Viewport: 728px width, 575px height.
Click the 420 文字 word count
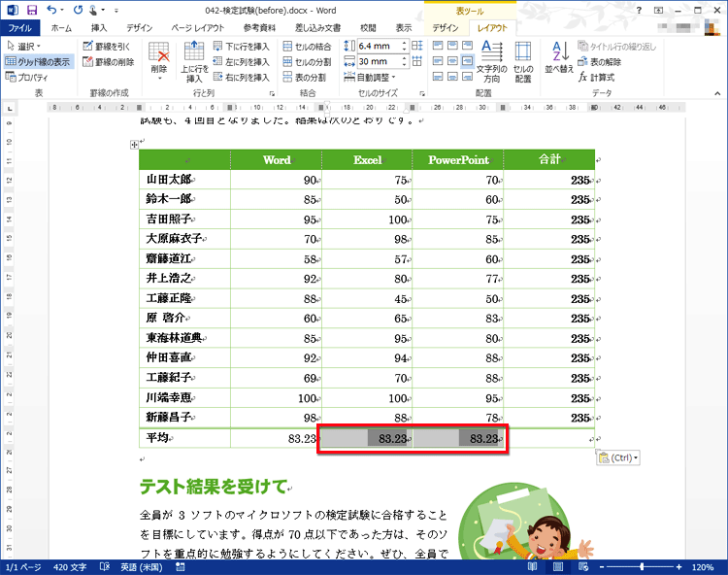[x=70, y=566]
